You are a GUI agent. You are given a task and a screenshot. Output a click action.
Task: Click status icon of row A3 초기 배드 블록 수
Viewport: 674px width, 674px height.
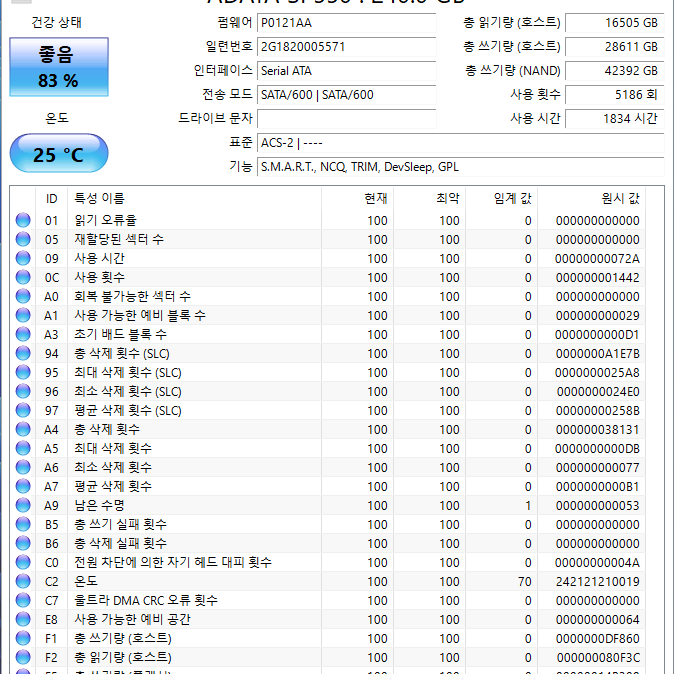point(23,334)
